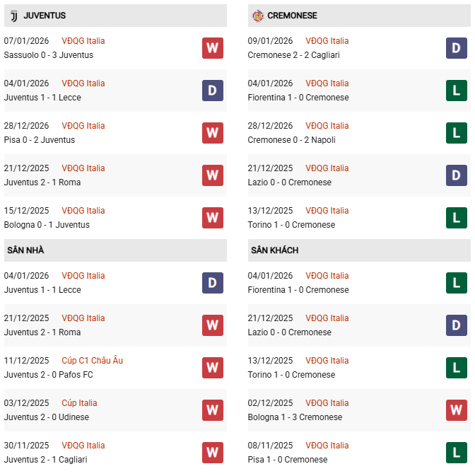Click the W badge for Juventus 2 - 0 Pafos FC
Screen dimensions: 475x476
pyautogui.click(x=212, y=368)
